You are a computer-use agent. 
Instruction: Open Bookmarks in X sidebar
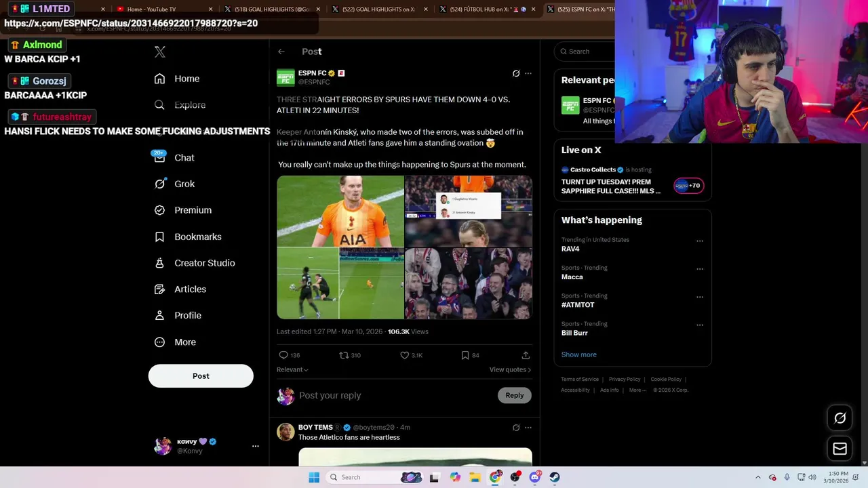(188, 237)
